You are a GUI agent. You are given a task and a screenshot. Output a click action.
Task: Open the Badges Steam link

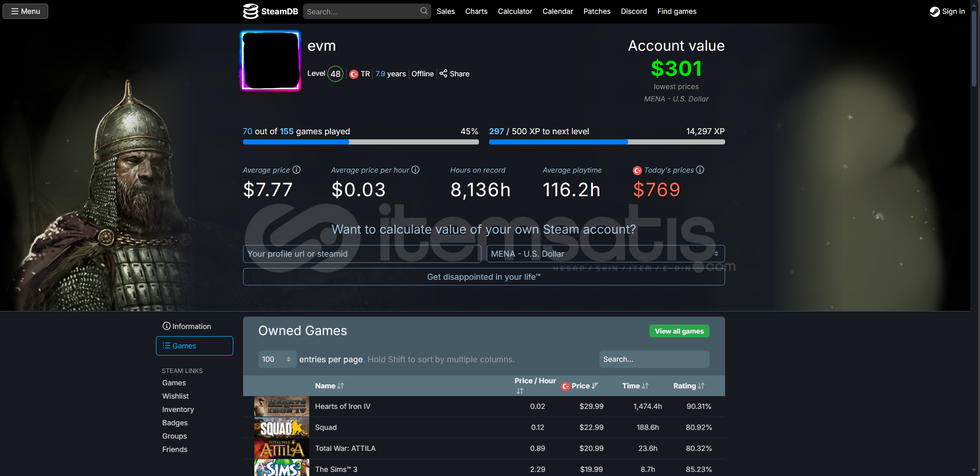click(175, 423)
